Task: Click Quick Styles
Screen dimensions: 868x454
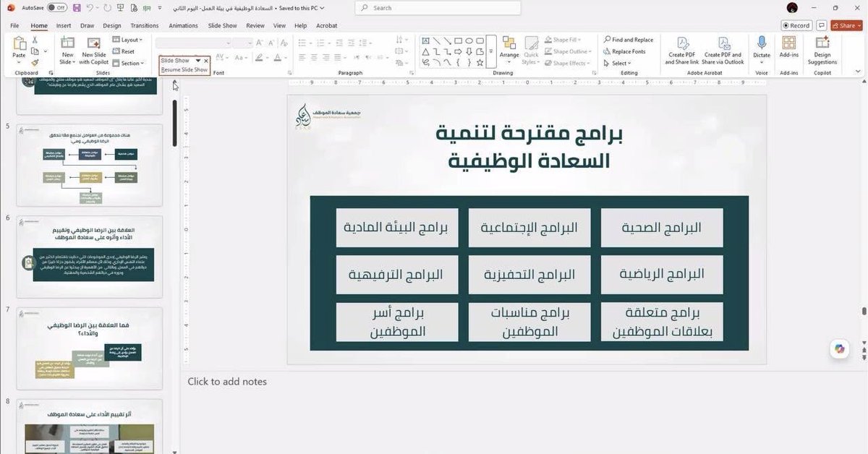Action: (531, 51)
